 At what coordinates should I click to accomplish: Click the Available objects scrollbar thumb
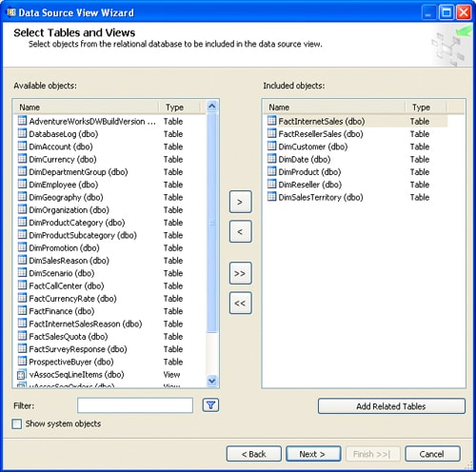tap(211, 223)
